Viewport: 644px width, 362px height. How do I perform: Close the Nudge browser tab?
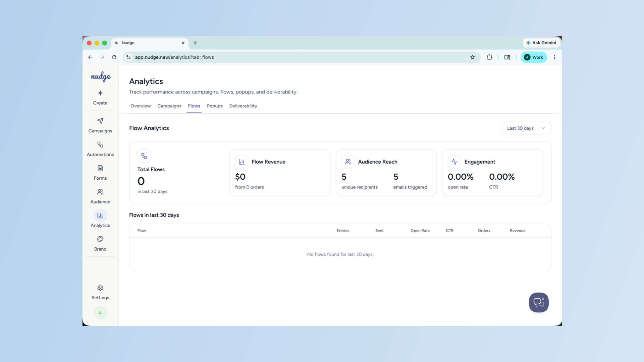click(x=183, y=43)
